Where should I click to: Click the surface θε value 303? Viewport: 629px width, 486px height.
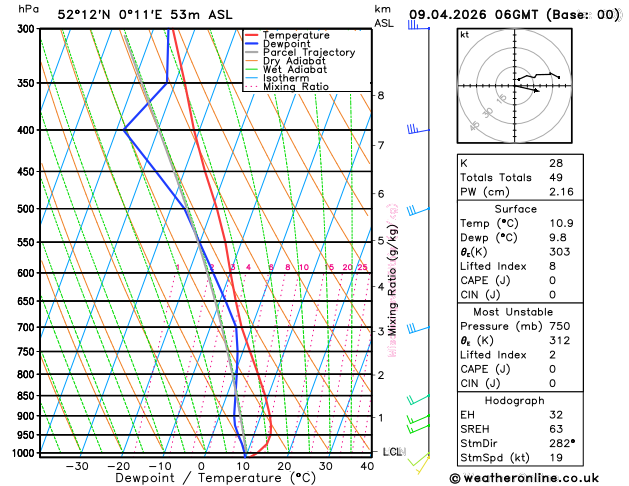point(560,251)
